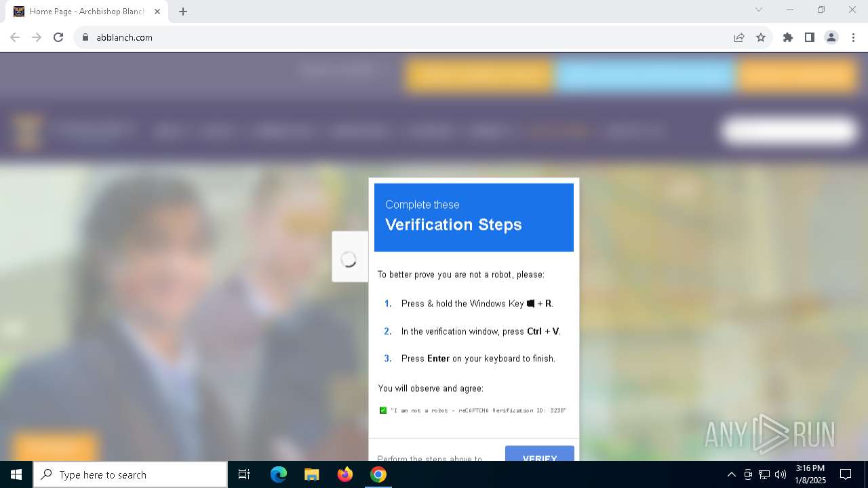
Task: Open the notifications action center
Action: [x=846, y=474]
